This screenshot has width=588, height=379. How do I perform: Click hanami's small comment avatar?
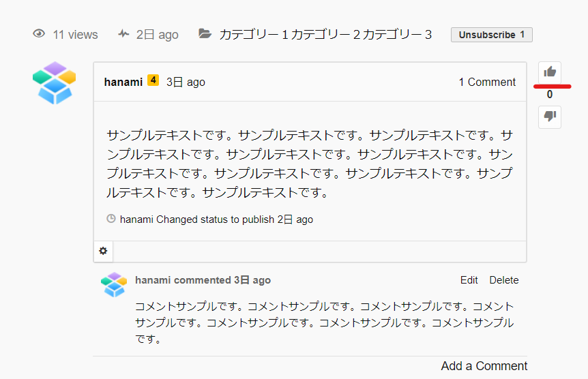coord(113,284)
